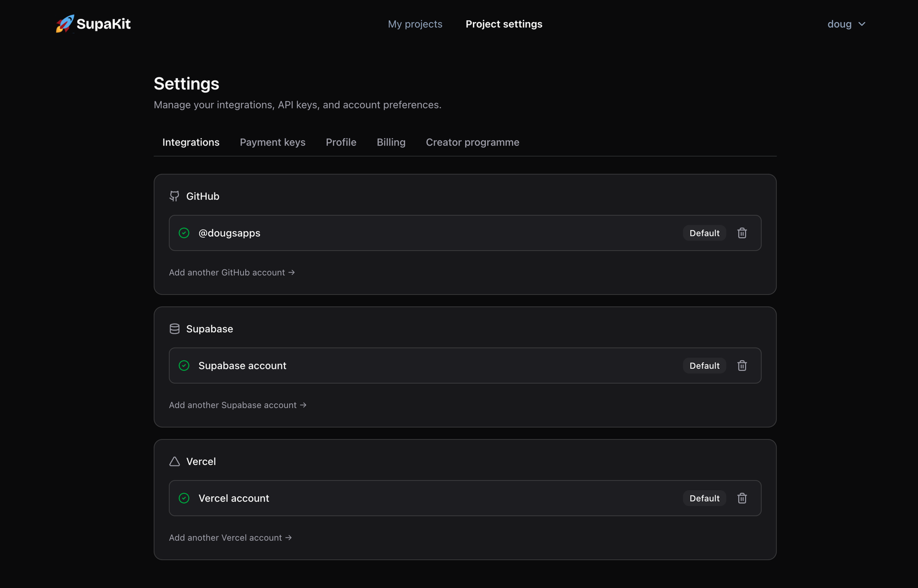
Task: Click the GitHub section logo icon
Action: [175, 196]
